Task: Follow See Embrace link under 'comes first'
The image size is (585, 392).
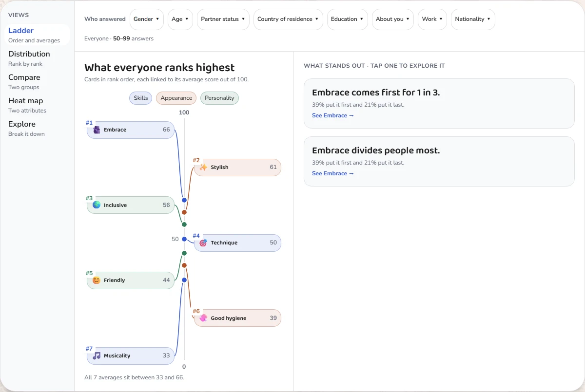Action: [333, 116]
